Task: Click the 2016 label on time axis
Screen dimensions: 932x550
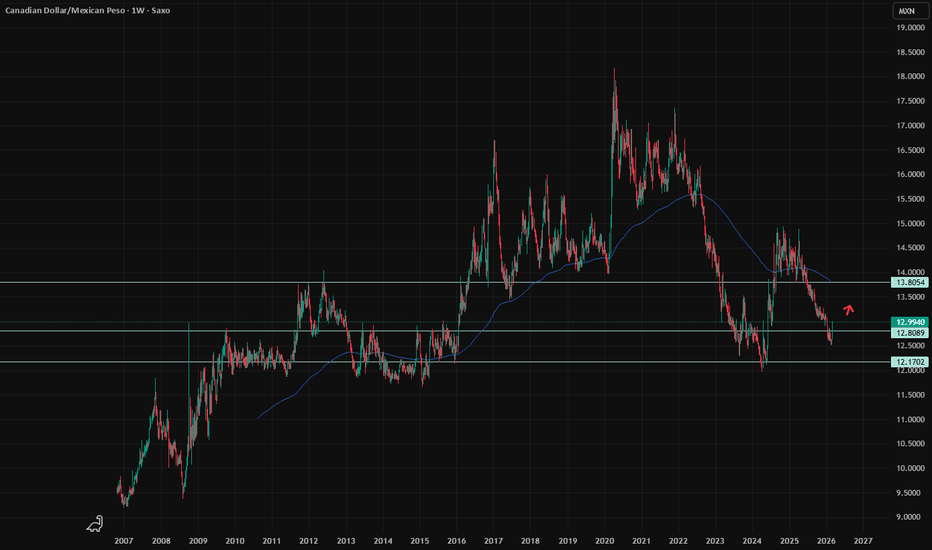Action: [456, 541]
